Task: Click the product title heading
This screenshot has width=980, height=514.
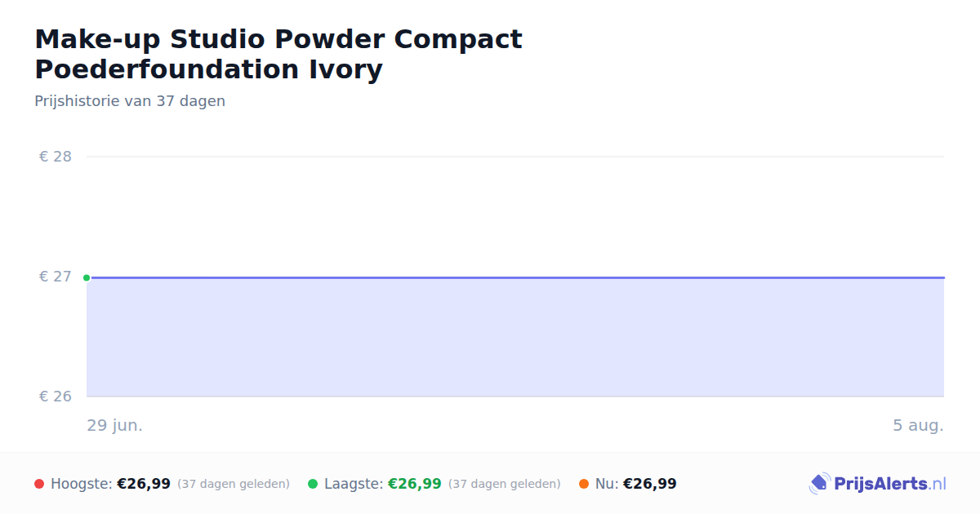Action: 278,54
